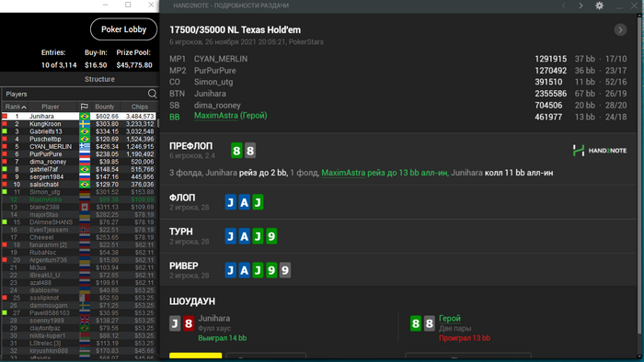Viewport: 644px width, 362px height.
Task: Select player row blaire2388
Action: 79,207
